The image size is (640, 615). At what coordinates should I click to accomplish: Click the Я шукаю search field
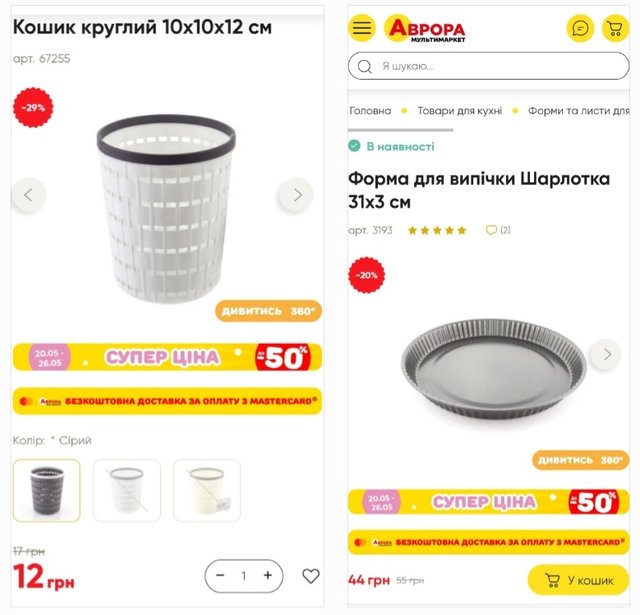point(489,66)
